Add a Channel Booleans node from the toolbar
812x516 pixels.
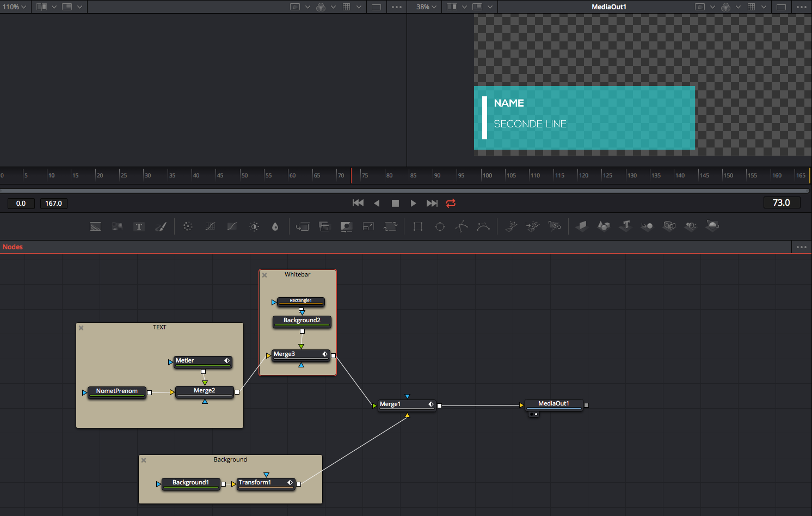pos(324,226)
